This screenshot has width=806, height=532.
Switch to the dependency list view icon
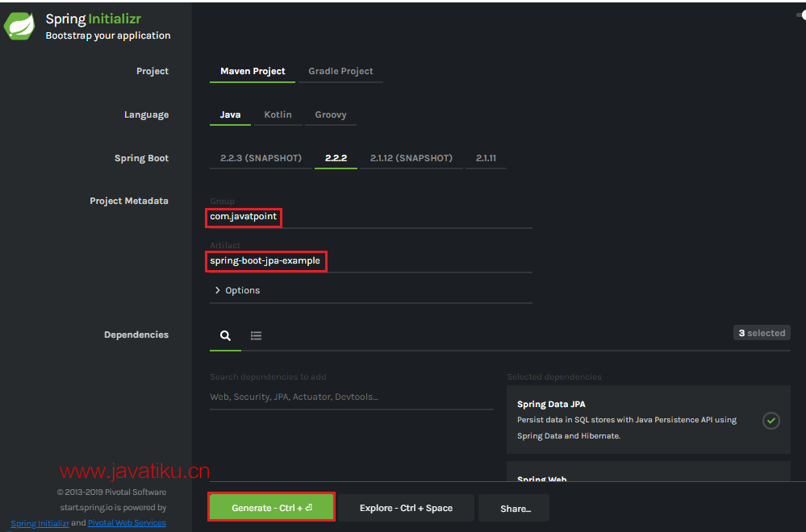tap(256, 336)
